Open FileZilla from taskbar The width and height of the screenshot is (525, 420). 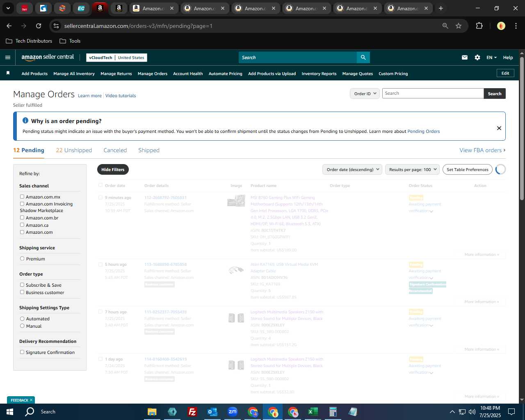pyautogui.click(x=192, y=412)
